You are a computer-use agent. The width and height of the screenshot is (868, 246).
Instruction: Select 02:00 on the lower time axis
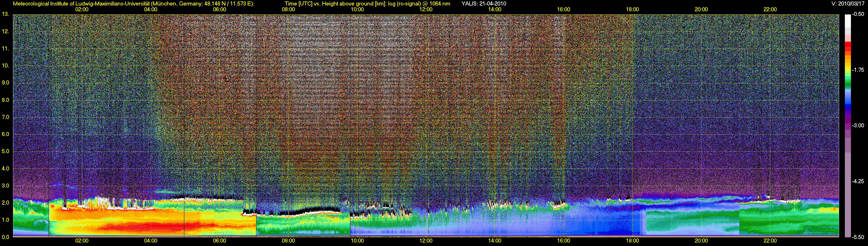coord(82,241)
